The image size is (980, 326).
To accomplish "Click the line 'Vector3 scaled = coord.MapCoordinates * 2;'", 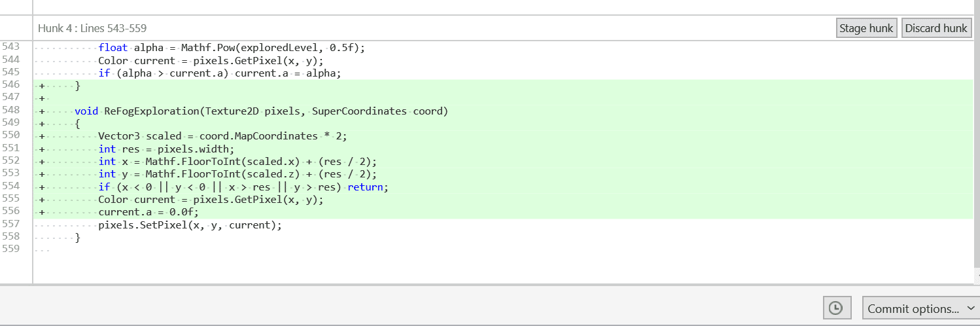I will coord(222,136).
